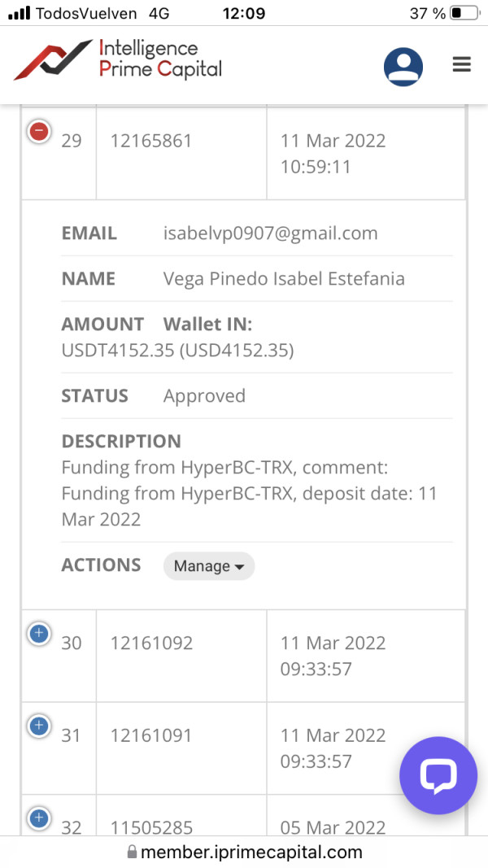The image size is (488, 868).
Task: Select transaction ID 12165861
Action: [x=151, y=141]
